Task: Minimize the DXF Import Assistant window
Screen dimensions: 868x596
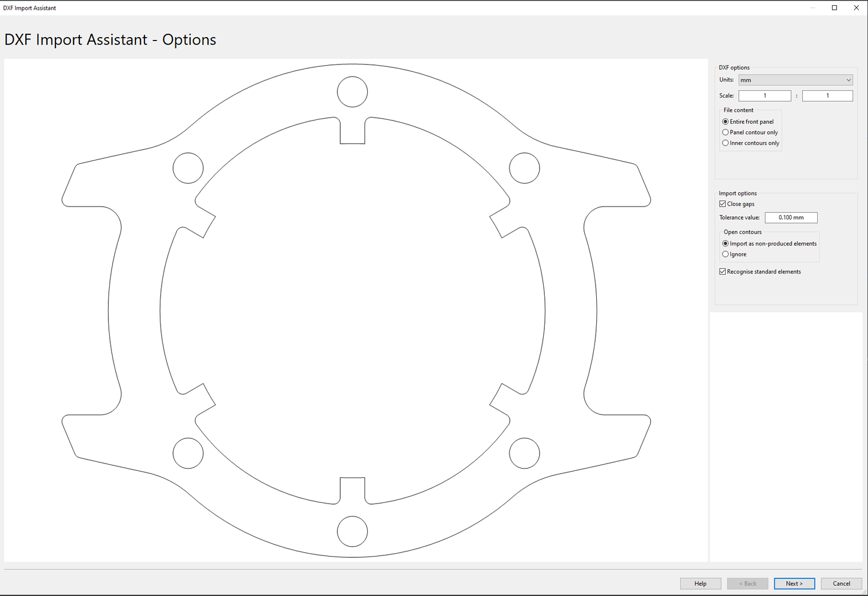Action: 813,8
